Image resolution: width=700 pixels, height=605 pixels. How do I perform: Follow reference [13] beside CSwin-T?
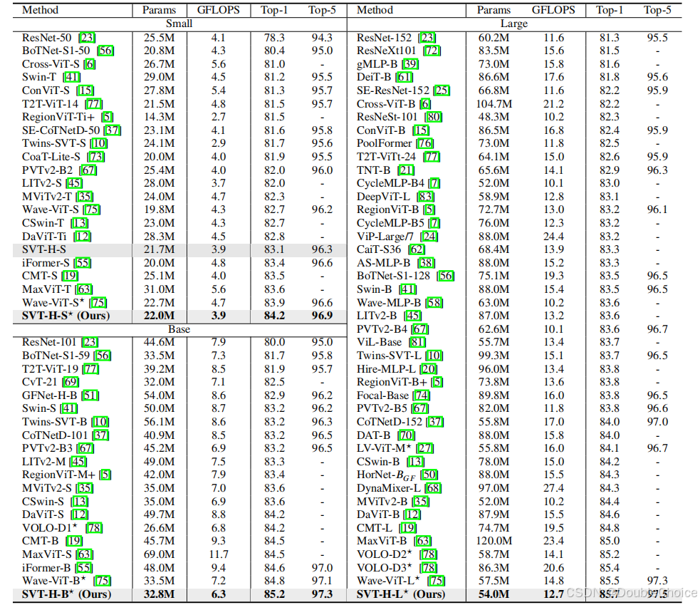(x=80, y=223)
